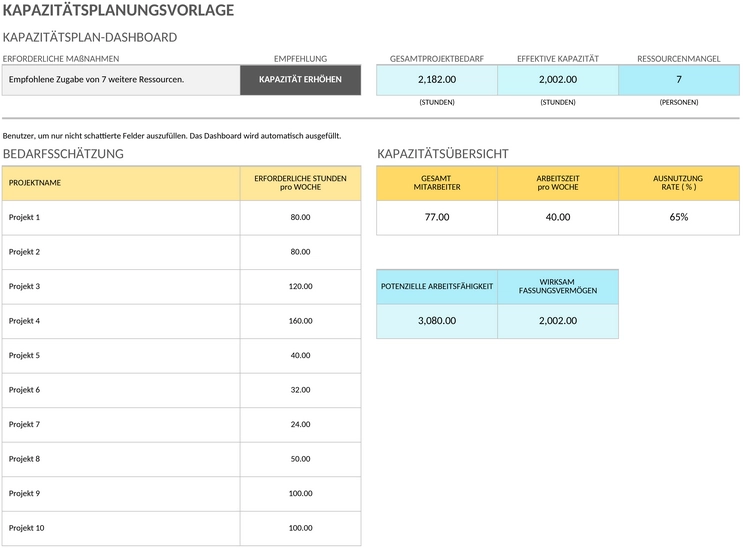Select the Projekt 5 name cell
743x548 pixels.
click(x=121, y=356)
